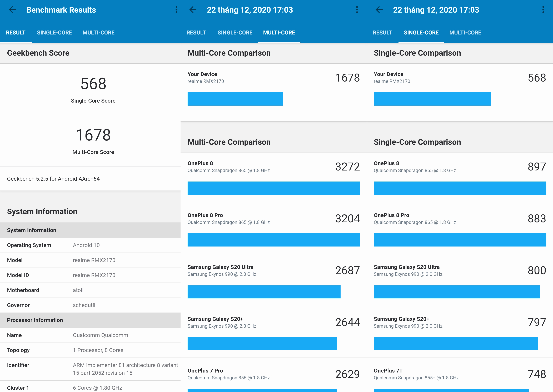Tap Samsung Galaxy S20 Ultra multi-core score 2687
Screen dimensions: 553x392
[x=347, y=271]
